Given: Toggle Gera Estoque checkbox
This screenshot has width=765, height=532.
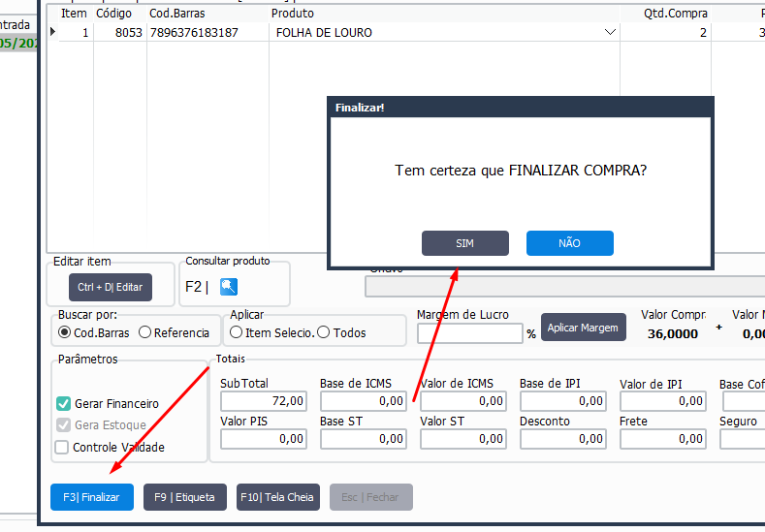Looking at the screenshot, I should point(63,424).
